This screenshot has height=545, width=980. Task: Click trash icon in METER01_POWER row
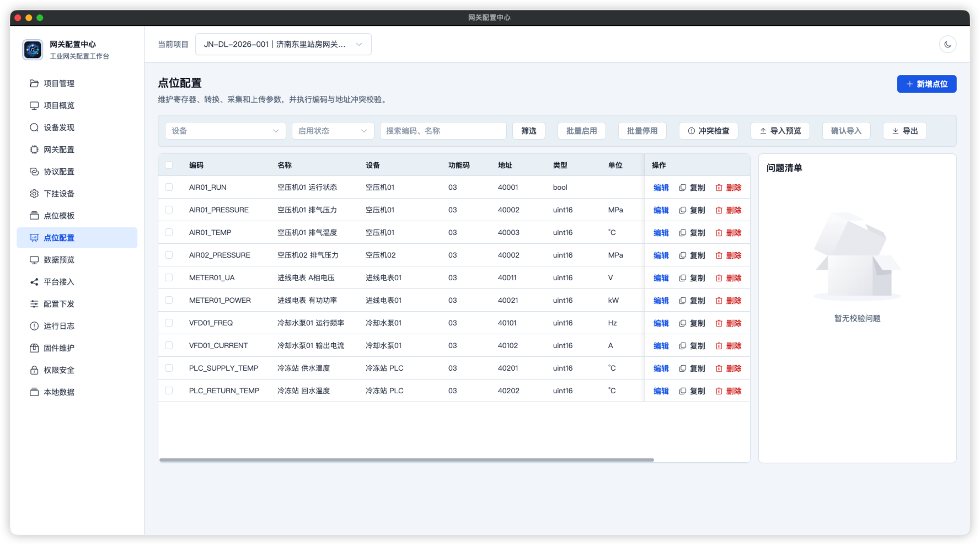(719, 301)
